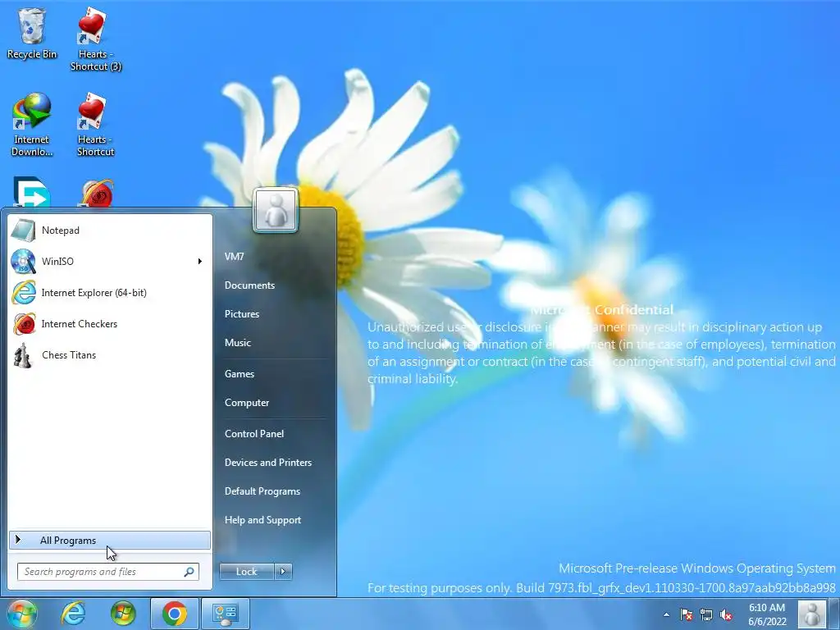Show hidden tray icons arrow
The image size is (840, 630).
[x=666, y=615]
